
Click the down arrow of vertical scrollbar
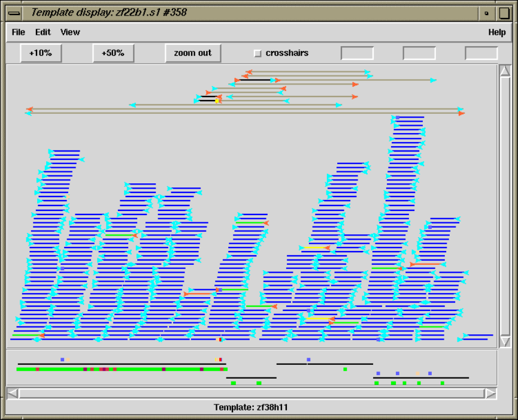(x=505, y=342)
